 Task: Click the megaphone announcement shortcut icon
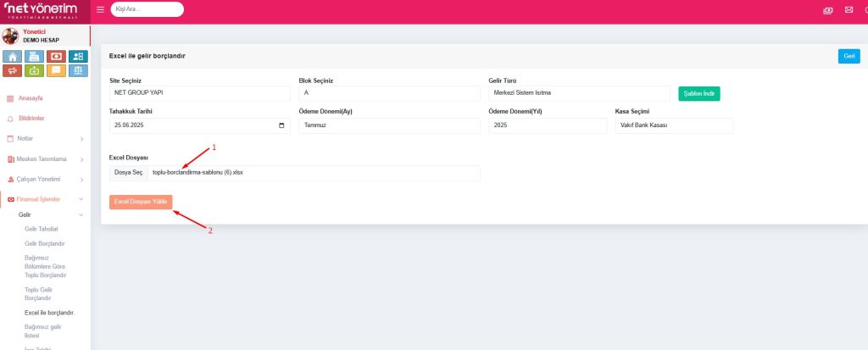pos(13,71)
